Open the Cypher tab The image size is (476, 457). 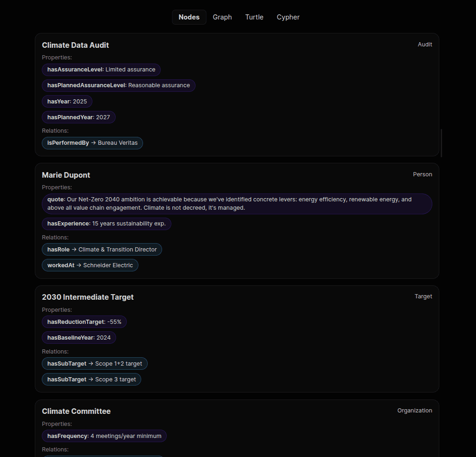288,17
